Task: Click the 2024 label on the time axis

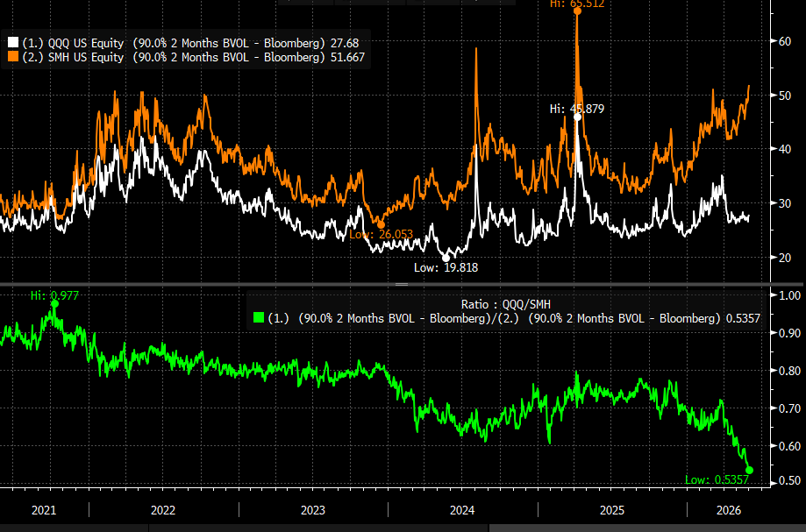Action: point(462,510)
